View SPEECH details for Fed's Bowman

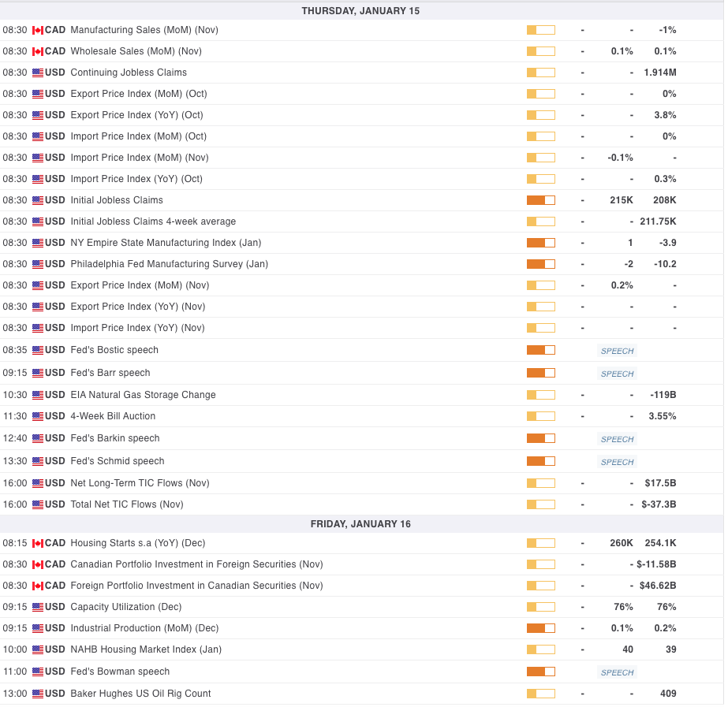[616, 672]
